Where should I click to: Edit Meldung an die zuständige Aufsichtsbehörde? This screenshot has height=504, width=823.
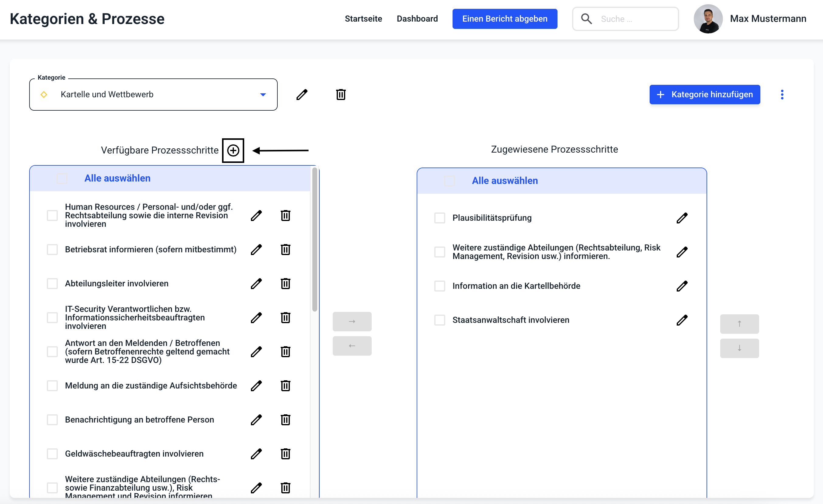coord(256,385)
